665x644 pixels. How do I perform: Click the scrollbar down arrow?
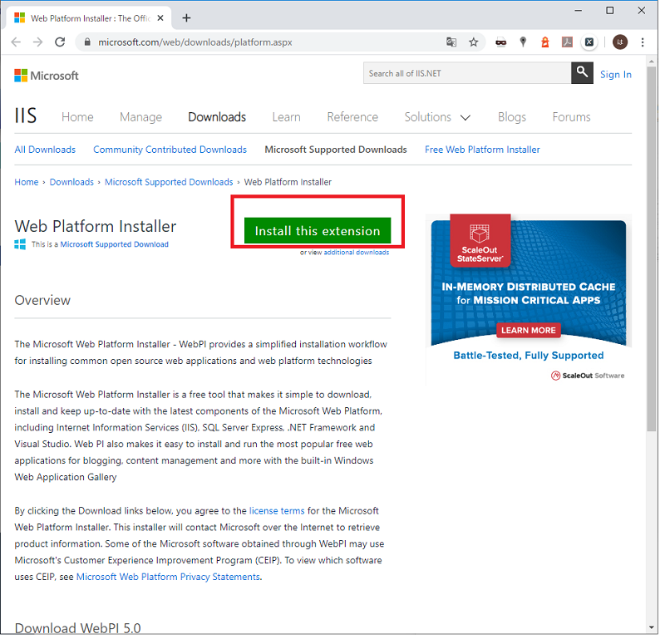[652, 627]
